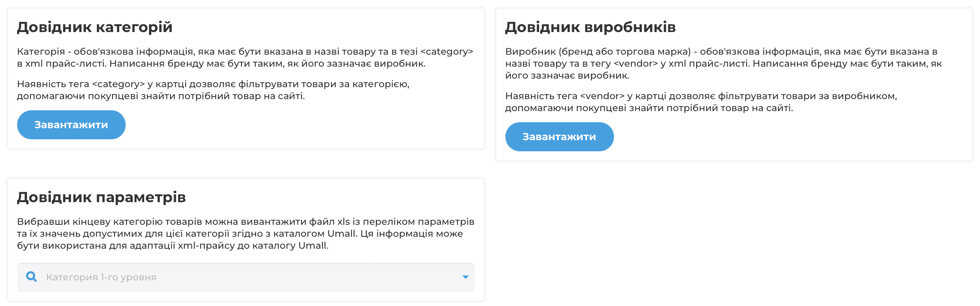This screenshot has height=306, width=980.
Task: Click paragraph starting with Наявність тега <category>
Action: coord(213,90)
